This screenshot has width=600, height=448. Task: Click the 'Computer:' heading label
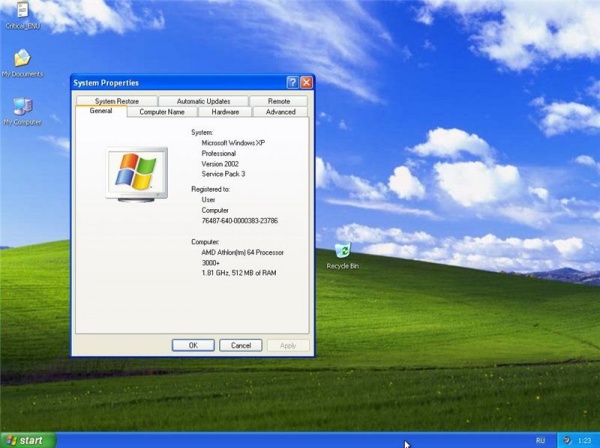pyautogui.click(x=205, y=242)
